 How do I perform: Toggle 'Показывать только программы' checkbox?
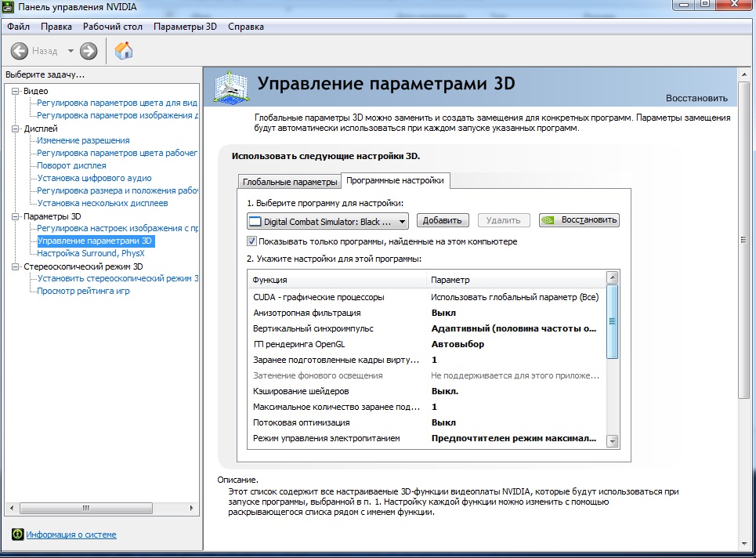pyautogui.click(x=251, y=241)
